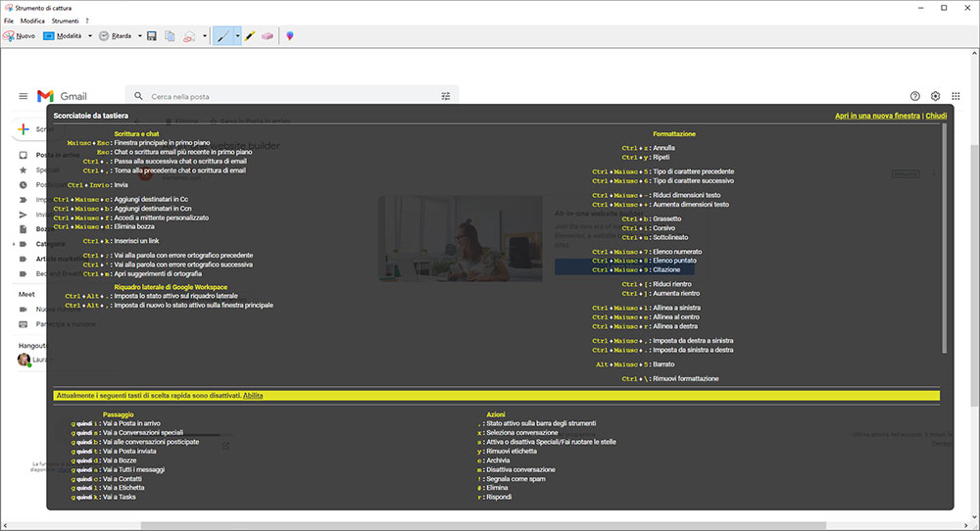Click the Bozze draft document icon
Viewport: 980px width, 531px height.
coord(24,229)
